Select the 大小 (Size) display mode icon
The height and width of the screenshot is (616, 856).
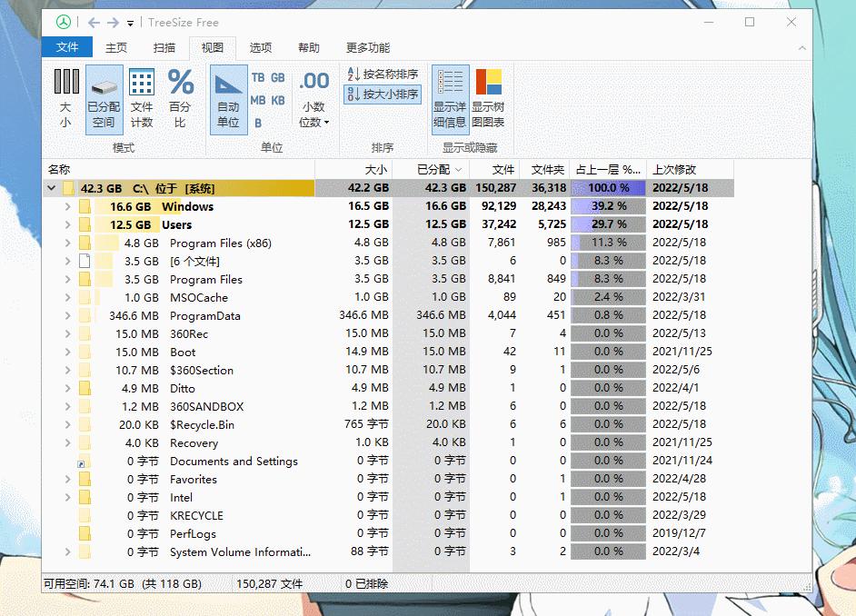coord(65,95)
